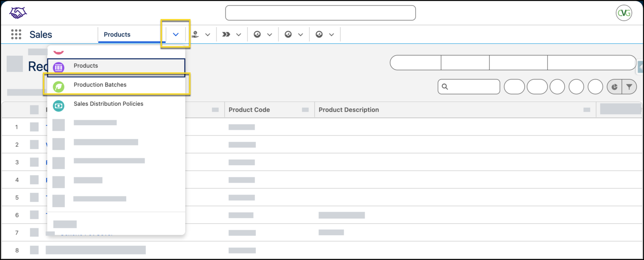Click the magnifier icon in list search
The height and width of the screenshot is (260, 644).
pyautogui.click(x=445, y=87)
